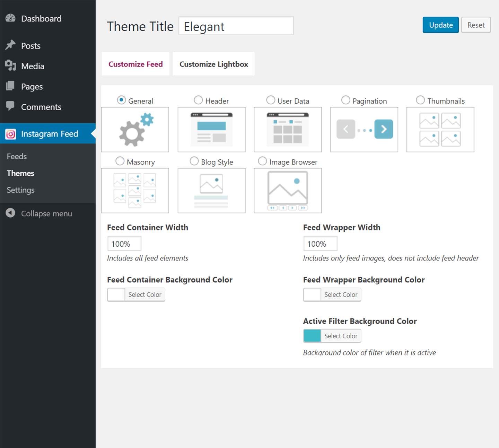Click the teal Active Filter color swatch
The width and height of the screenshot is (499, 448).
(312, 336)
